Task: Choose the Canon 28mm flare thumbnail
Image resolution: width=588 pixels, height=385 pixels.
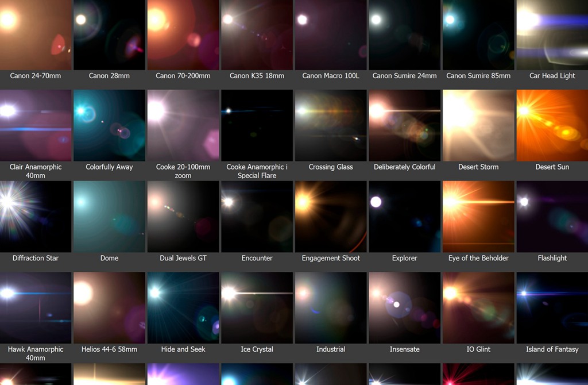Action: coord(109,35)
